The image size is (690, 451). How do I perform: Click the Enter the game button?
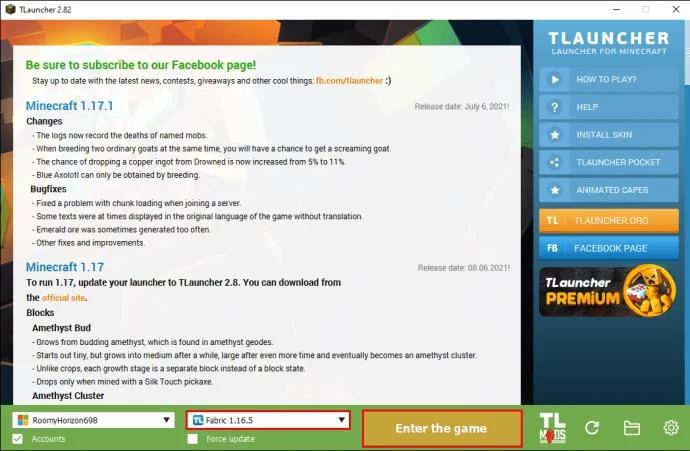pos(442,429)
